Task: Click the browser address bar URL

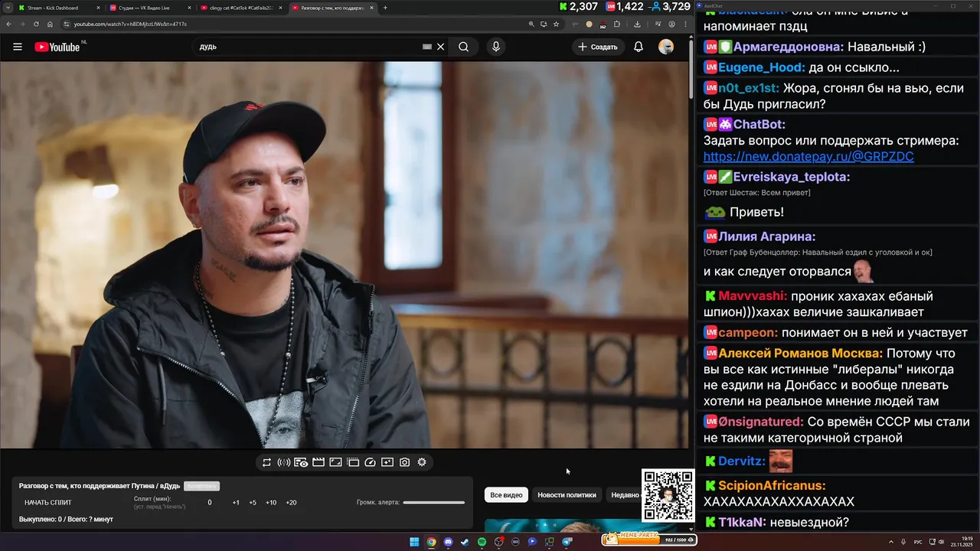Action: pos(130,24)
